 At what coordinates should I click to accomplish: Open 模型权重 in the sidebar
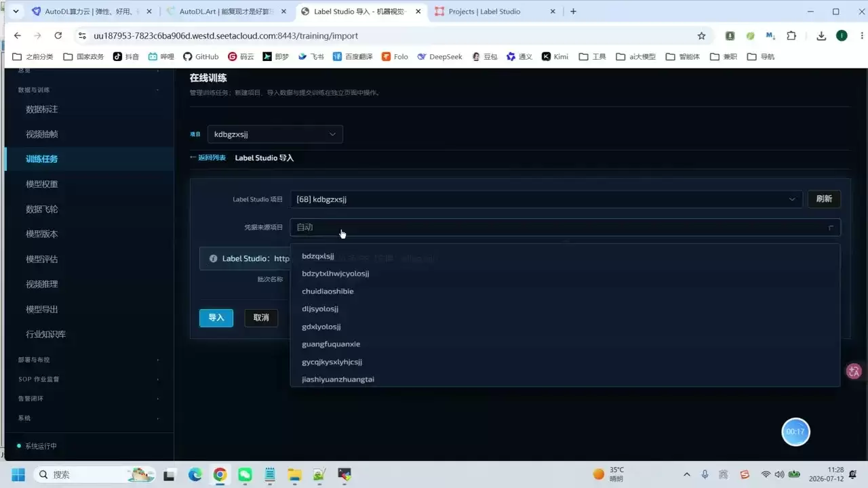point(42,184)
